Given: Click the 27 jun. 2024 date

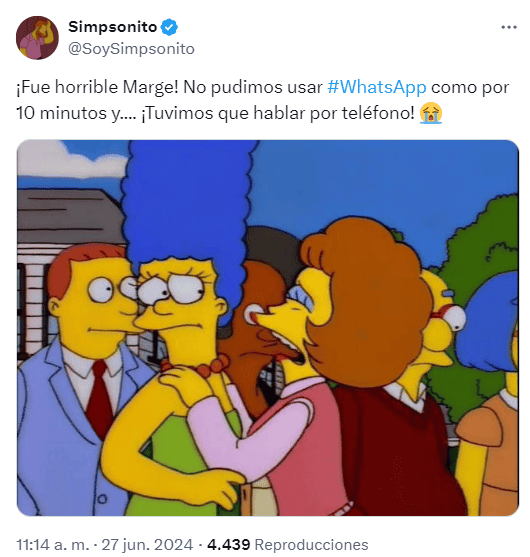Looking at the screenshot, I should pyautogui.click(x=147, y=544).
